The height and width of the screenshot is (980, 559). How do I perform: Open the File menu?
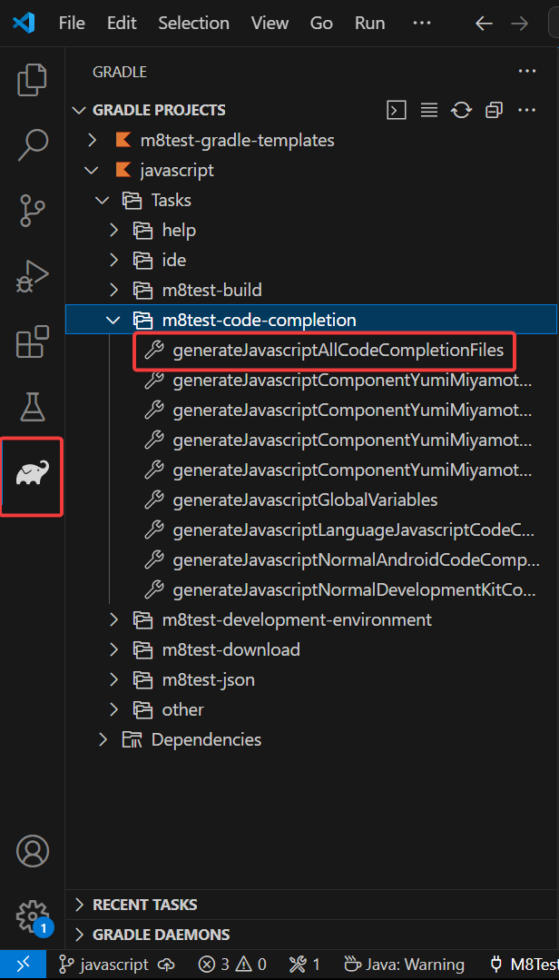click(72, 24)
